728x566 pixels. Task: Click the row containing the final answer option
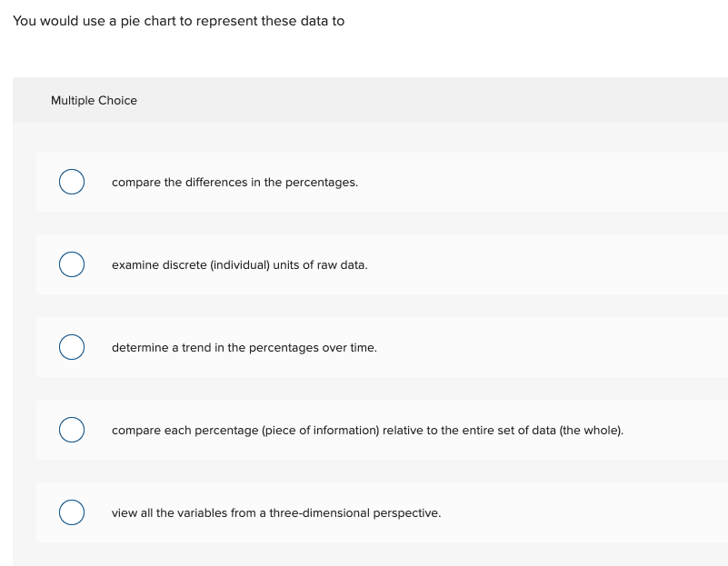(382, 512)
